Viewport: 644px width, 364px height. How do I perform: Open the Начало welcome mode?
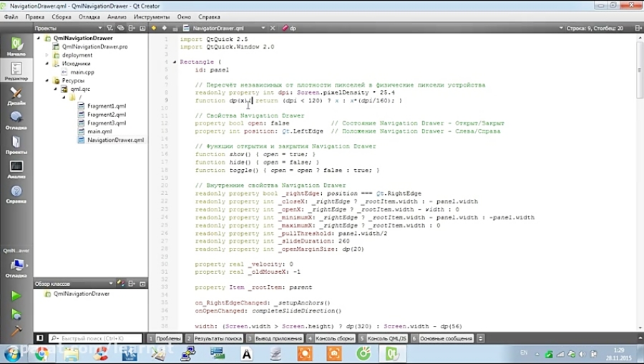point(16,46)
